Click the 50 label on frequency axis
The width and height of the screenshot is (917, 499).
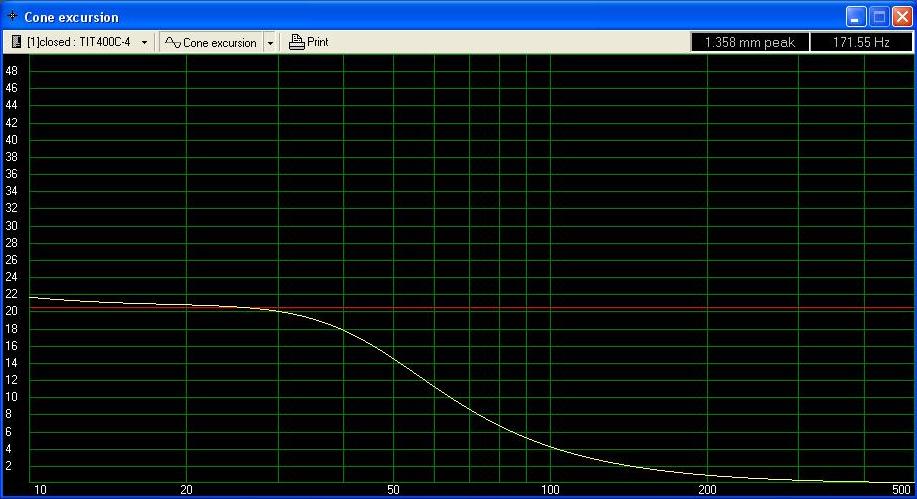point(393,490)
